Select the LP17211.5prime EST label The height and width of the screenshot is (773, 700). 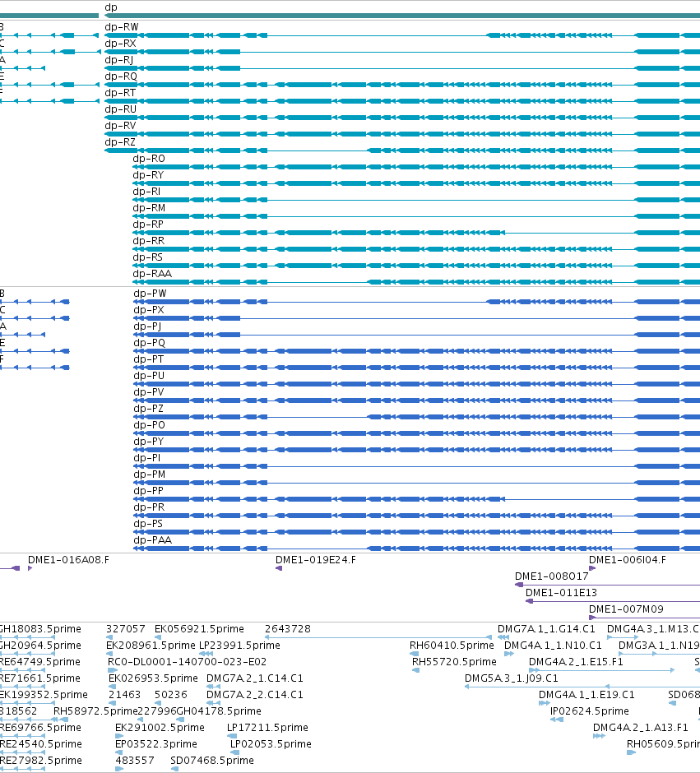click(x=267, y=728)
